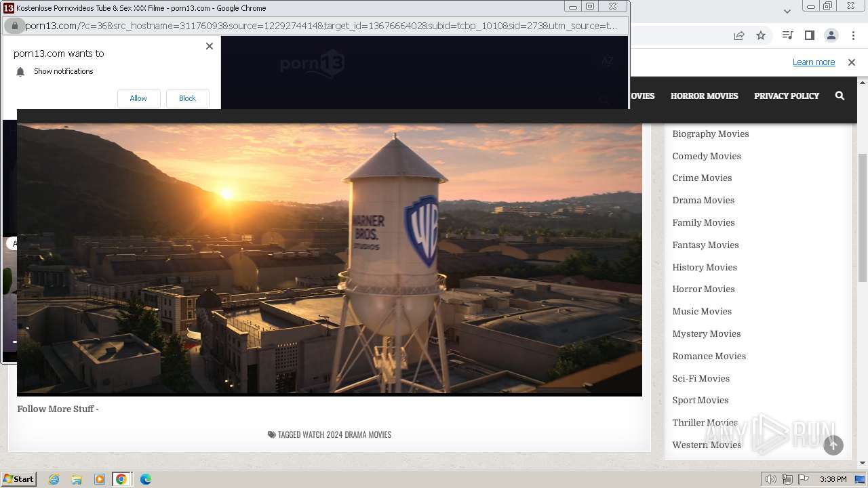Open Music Movies category
This screenshot has height=488, width=868.
pos(702,311)
